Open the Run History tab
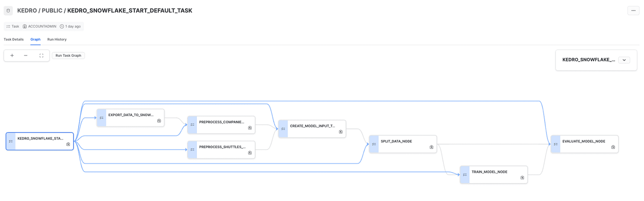 pyautogui.click(x=57, y=39)
